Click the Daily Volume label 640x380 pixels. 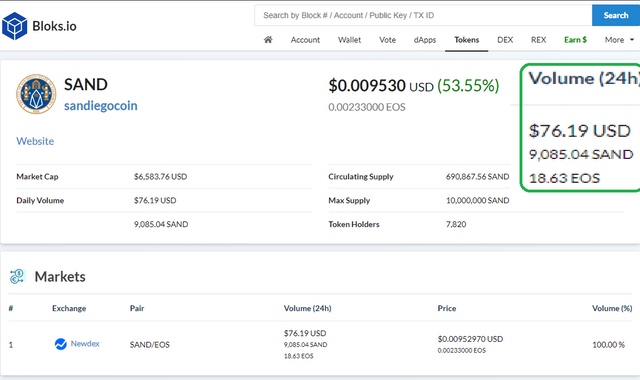[x=40, y=200]
